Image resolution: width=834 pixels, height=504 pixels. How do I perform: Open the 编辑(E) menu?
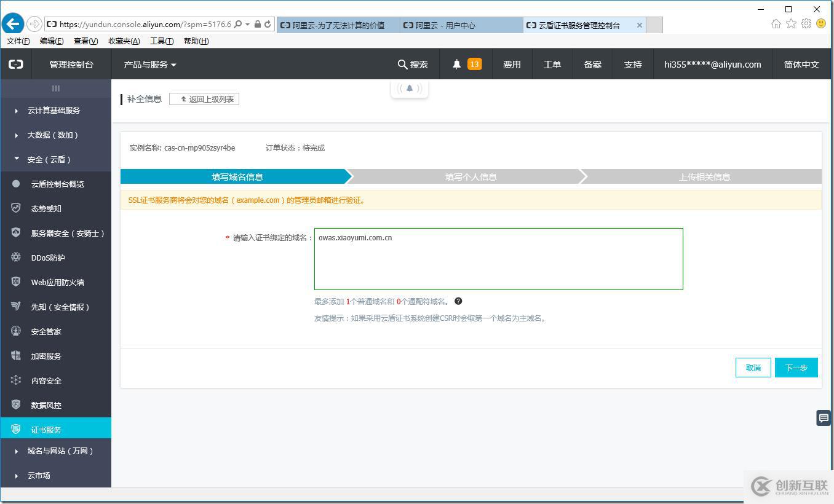[52, 41]
